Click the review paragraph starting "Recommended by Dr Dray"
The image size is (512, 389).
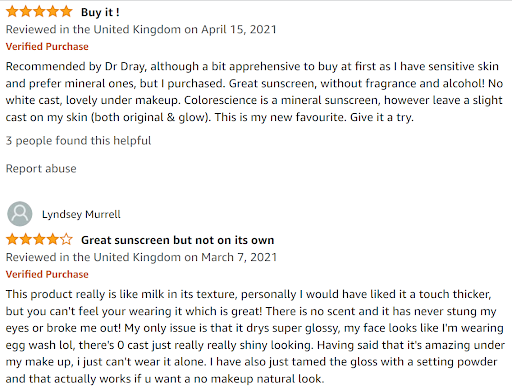click(254, 92)
